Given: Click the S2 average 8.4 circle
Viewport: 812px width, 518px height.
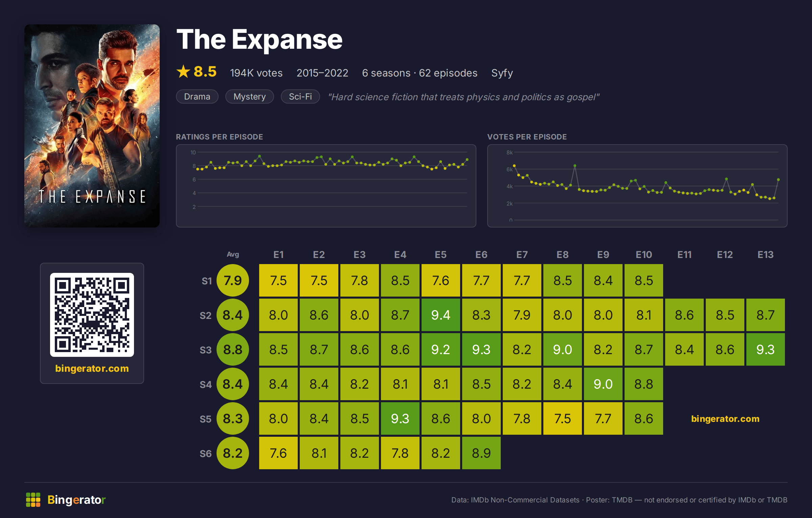Looking at the screenshot, I should (233, 315).
